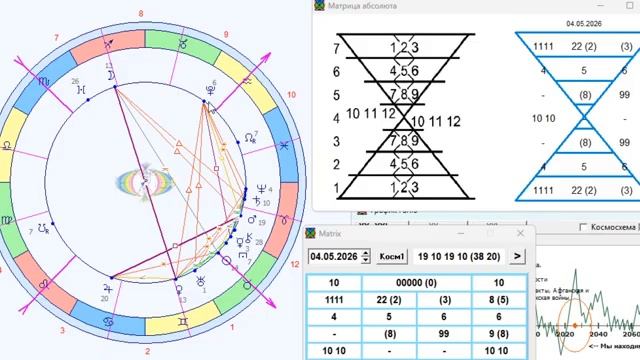The height and width of the screenshot is (360, 640).
Task: Select the North Node symbol in the chart
Action: (250, 138)
